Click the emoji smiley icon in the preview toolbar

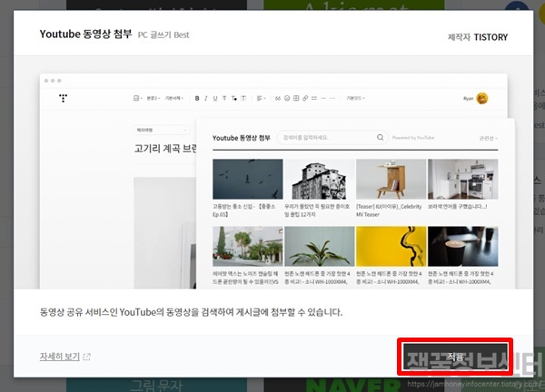pos(287,98)
